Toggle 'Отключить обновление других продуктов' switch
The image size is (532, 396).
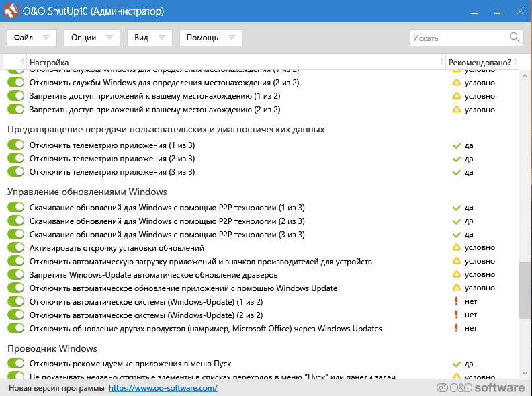[16, 329]
